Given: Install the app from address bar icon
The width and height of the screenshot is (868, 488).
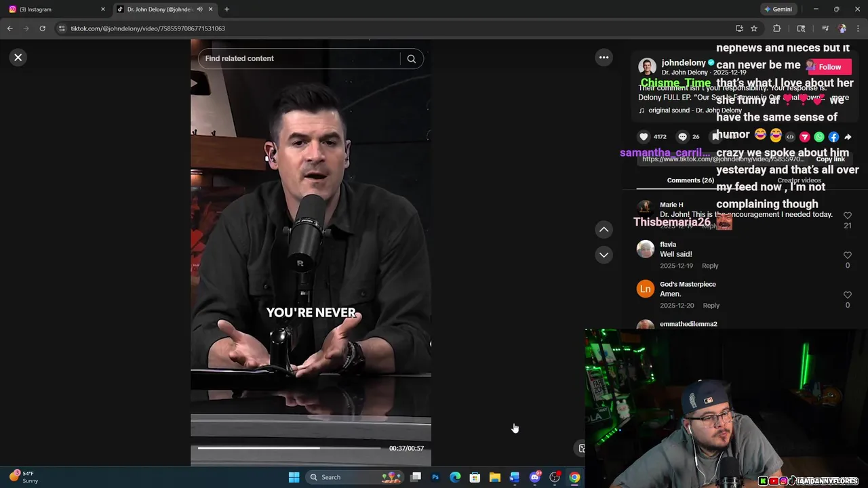Looking at the screenshot, I should pos(739,28).
